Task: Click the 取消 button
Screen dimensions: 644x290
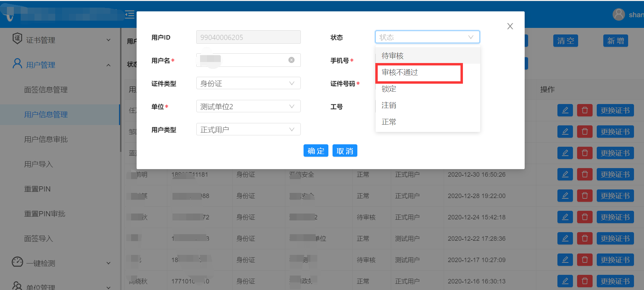Action: [x=345, y=151]
